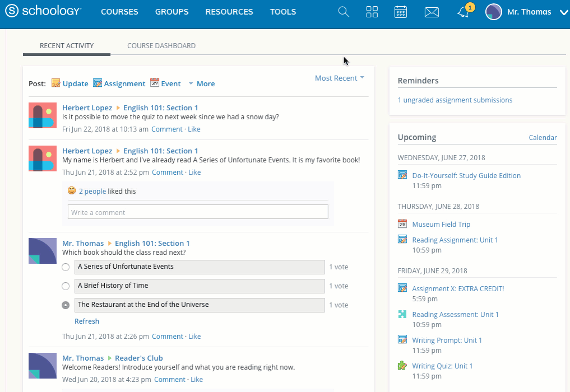Select Restaurant at the End of Universe option
This screenshot has height=392, width=570.
66,305
